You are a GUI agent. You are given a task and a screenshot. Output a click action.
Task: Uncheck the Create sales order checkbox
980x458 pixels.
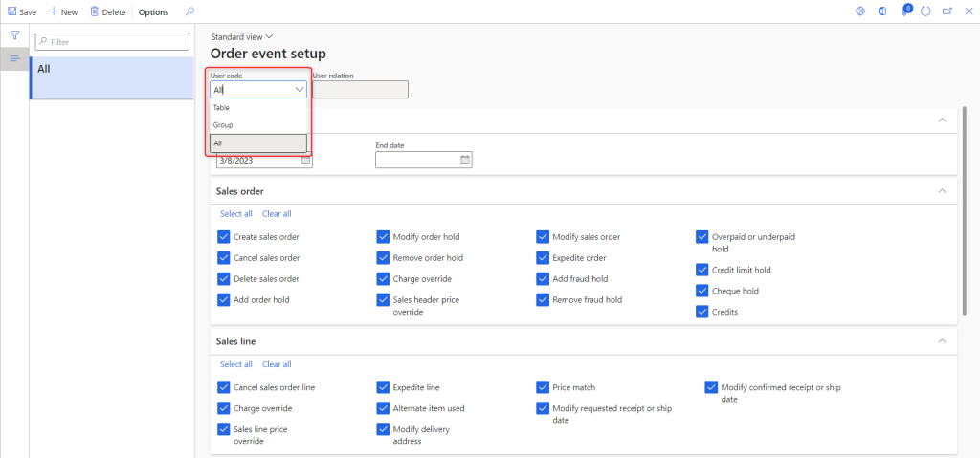click(x=224, y=236)
